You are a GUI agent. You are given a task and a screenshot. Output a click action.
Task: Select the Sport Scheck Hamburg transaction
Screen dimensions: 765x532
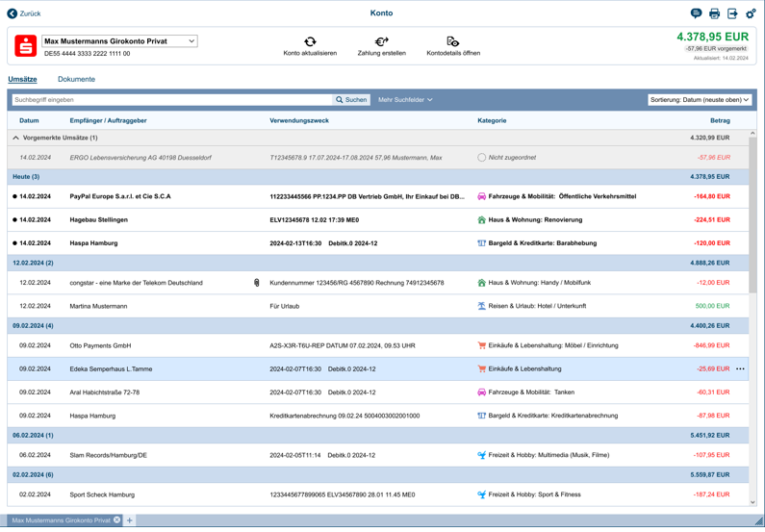pos(378,494)
